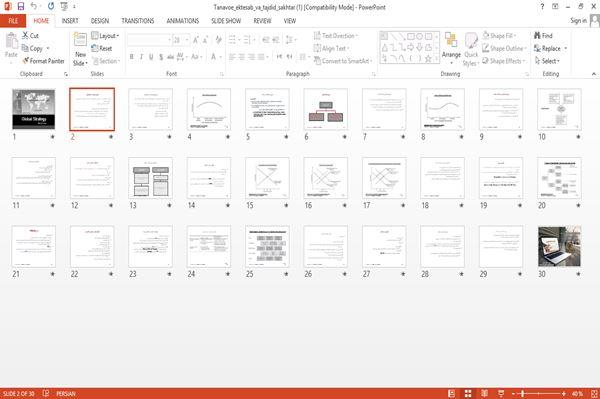Decrease font size with the small A icon

[205, 40]
